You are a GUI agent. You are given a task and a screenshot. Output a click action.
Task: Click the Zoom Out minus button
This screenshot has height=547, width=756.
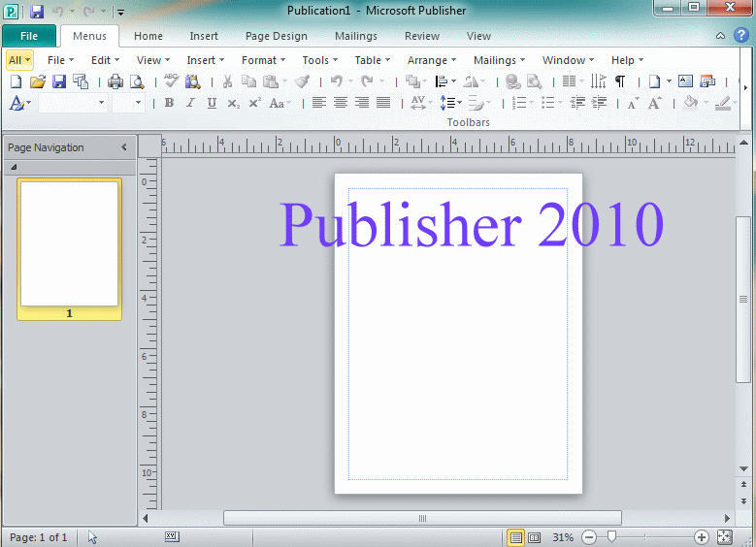pos(589,537)
